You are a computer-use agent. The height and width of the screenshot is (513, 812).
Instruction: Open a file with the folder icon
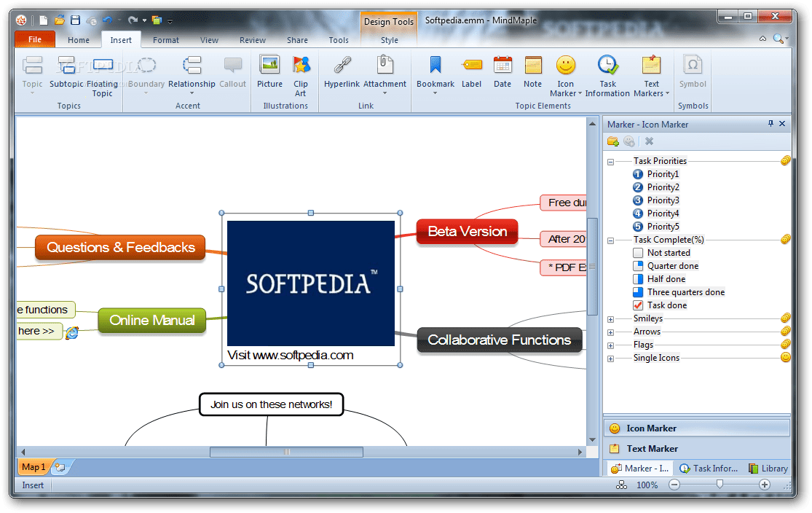[x=60, y=20]
